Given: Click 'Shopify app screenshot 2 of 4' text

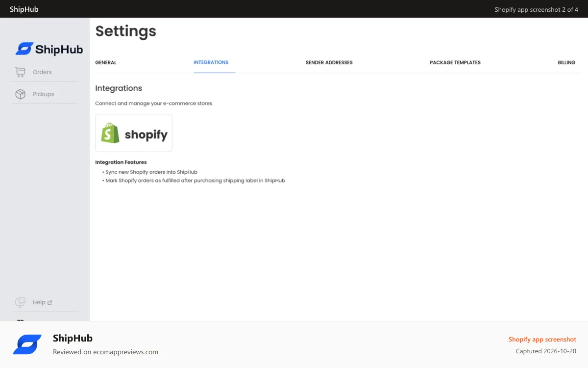Looking at the screenshot, I should [537, 10].
